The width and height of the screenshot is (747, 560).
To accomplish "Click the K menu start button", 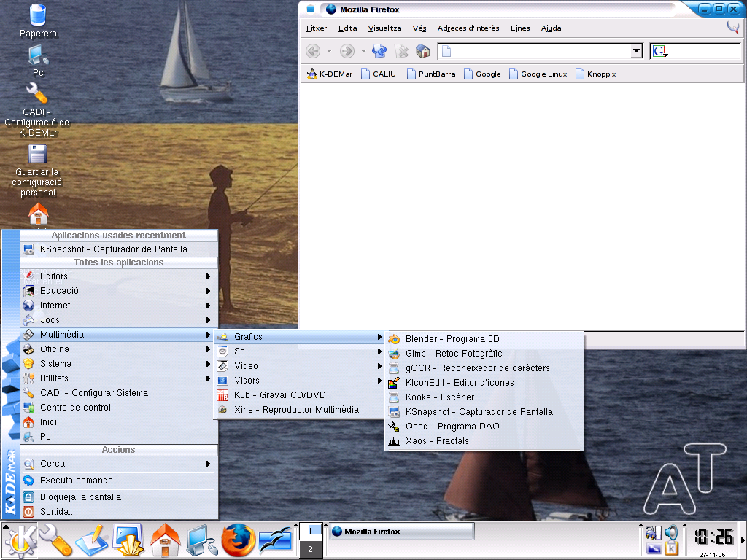I will 20,541.
